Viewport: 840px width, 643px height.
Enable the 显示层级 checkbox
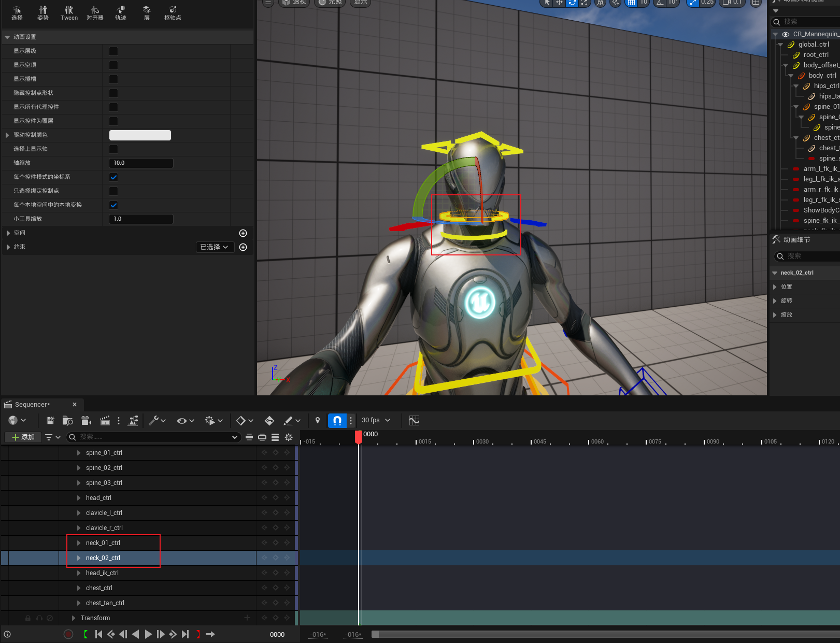click(113, 51)
